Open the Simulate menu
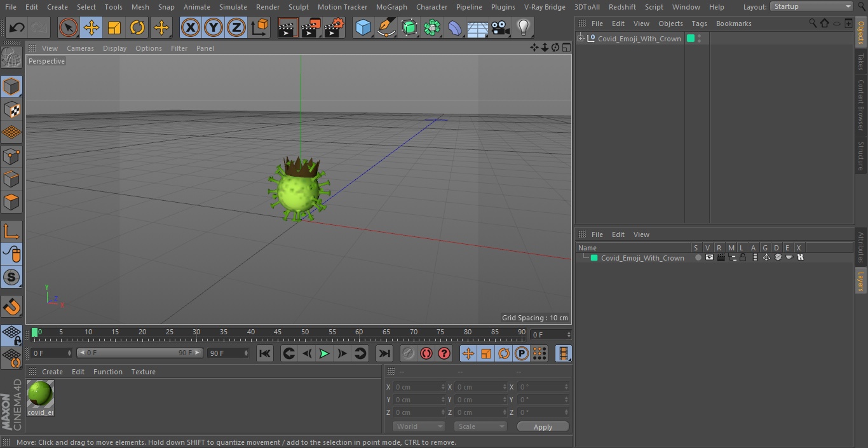Screen dimensions: 868x448 (x=233, y=7)
